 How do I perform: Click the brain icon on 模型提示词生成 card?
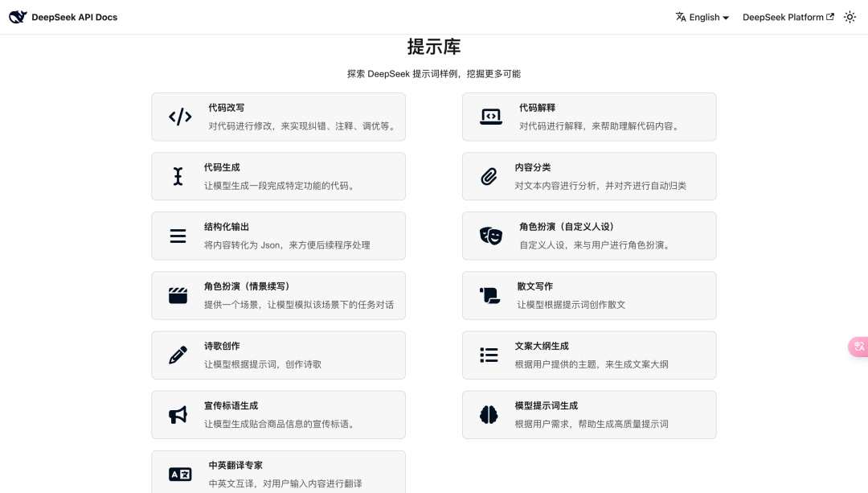pyautogui.click(x=489, y=415)
